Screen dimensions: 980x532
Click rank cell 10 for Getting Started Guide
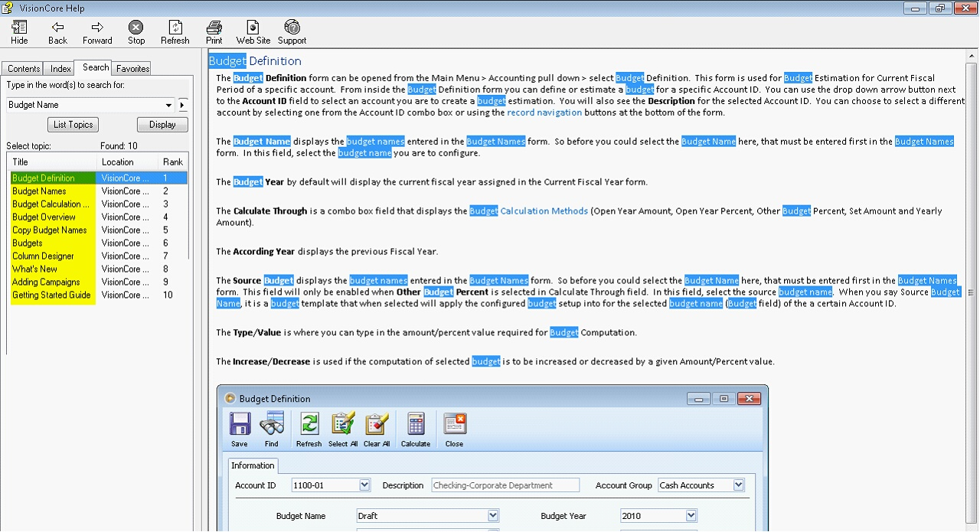pos(168,295)
